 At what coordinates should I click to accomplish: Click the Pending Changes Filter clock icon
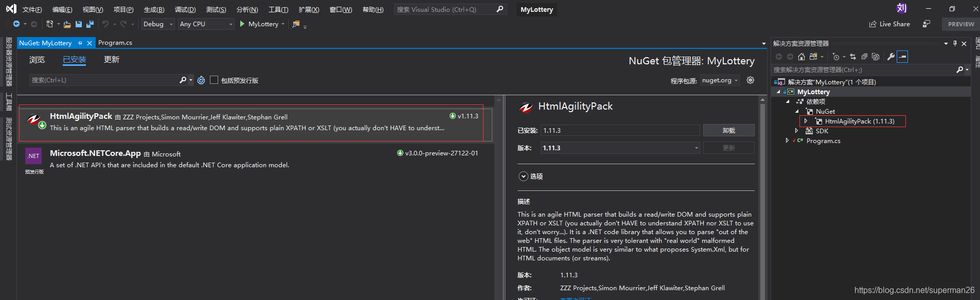pos(836,57)
